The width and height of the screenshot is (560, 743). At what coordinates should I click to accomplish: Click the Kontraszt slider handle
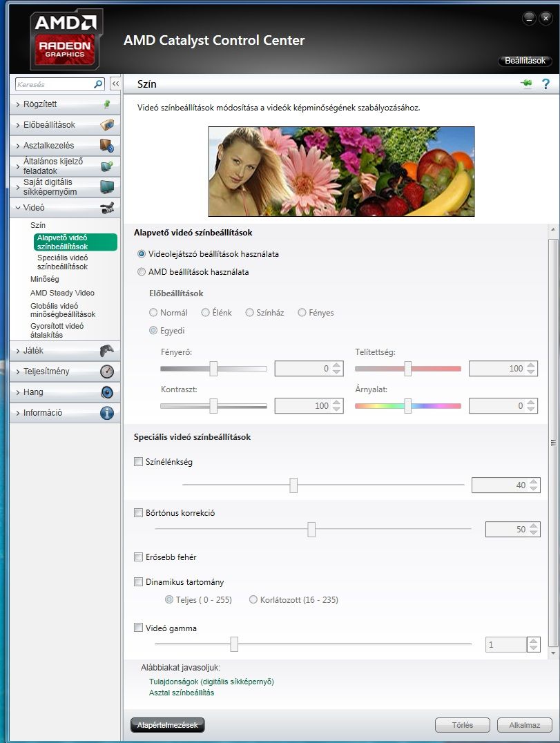pyautogui.click(x=213, y=405)
